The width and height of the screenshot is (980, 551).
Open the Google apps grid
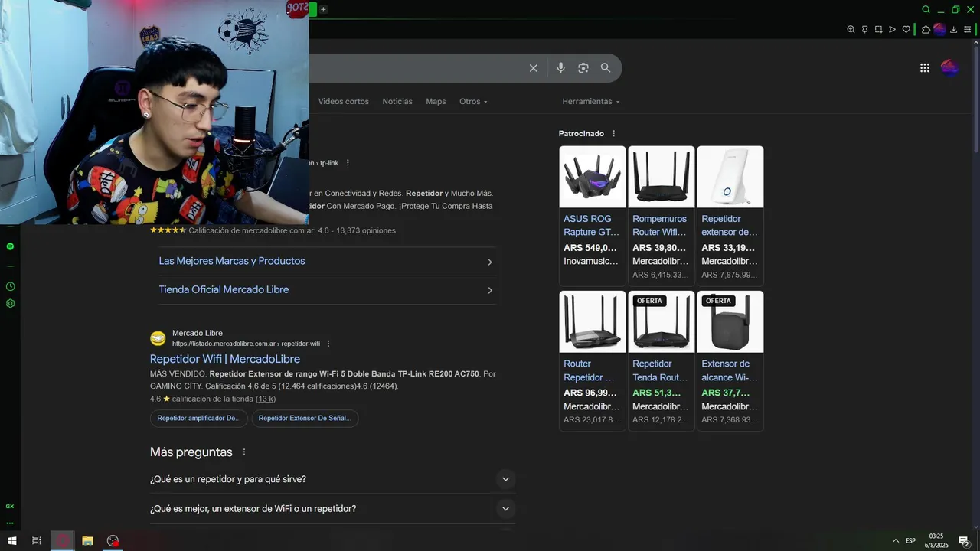925,68
